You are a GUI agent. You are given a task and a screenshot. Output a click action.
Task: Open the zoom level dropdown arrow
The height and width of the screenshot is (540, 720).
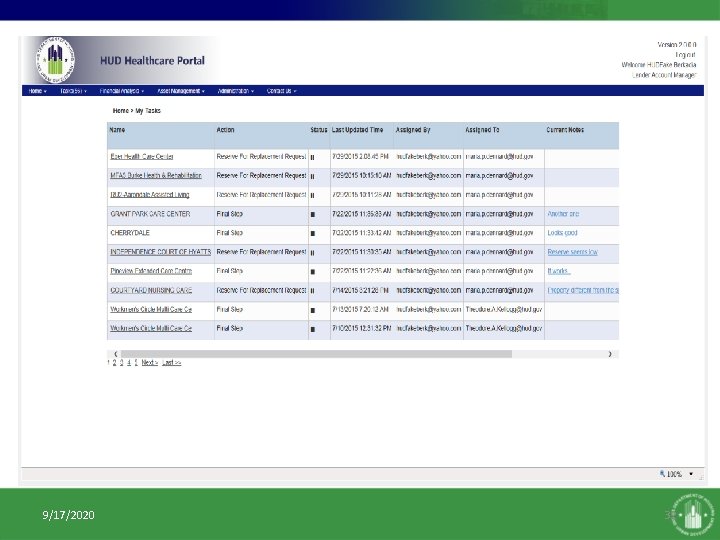pyautogui.click(x=691, y=474)
